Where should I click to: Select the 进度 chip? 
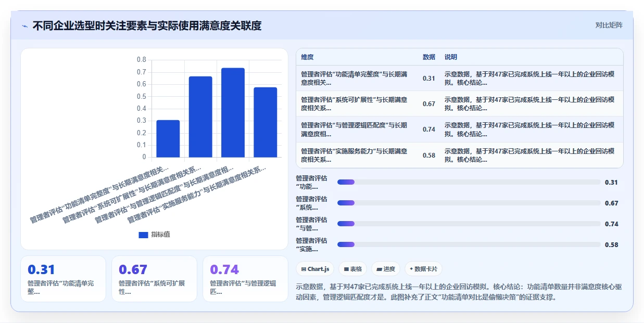(x=386, y=269)
